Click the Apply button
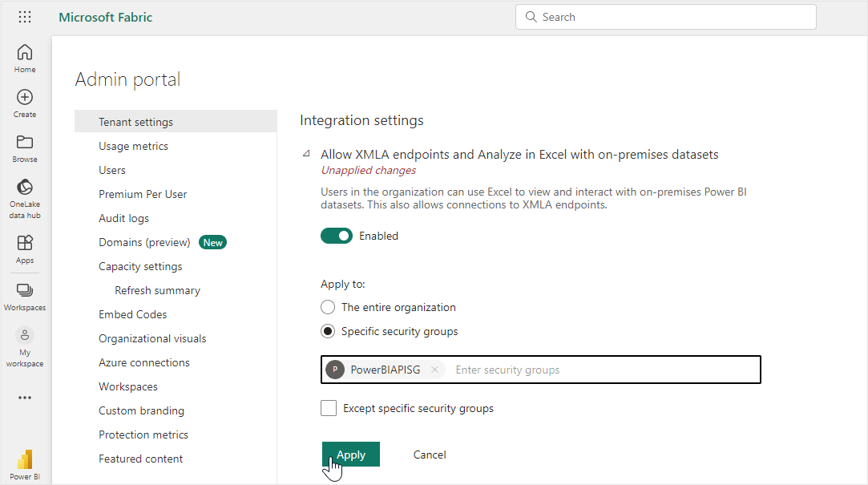 pos(351,455)
